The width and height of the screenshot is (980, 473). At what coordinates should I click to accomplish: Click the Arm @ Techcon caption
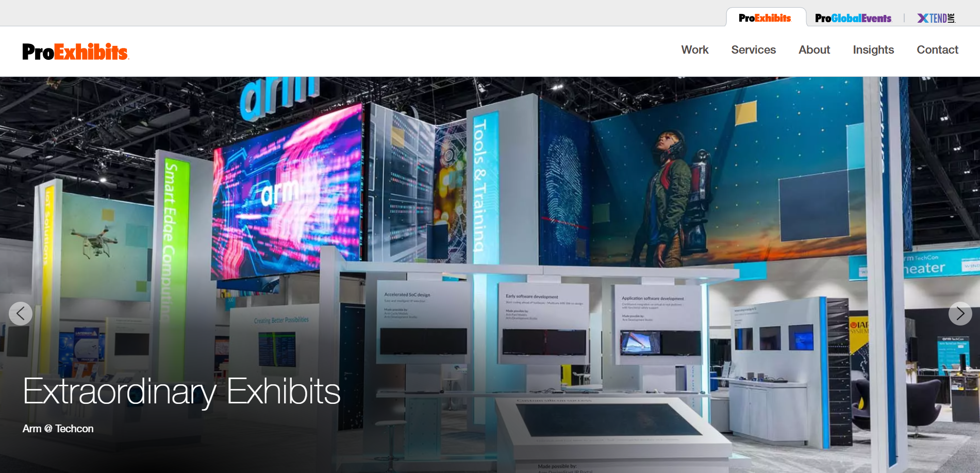[x=58, y=429]
